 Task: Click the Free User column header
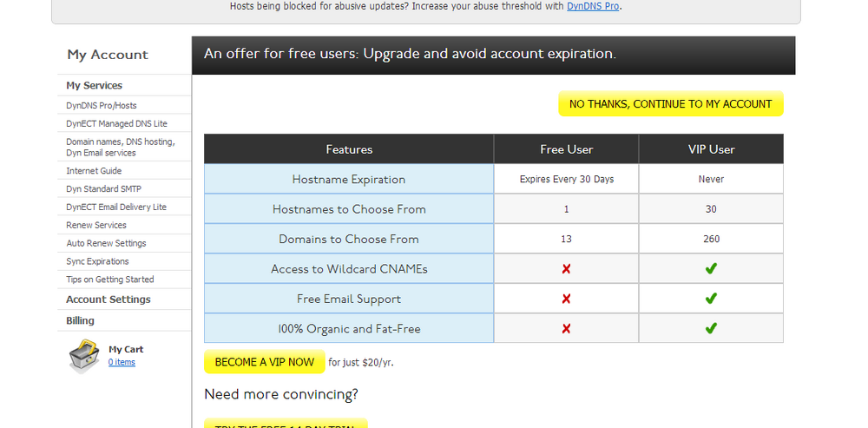pyautogui.click(x=566, y=149)
